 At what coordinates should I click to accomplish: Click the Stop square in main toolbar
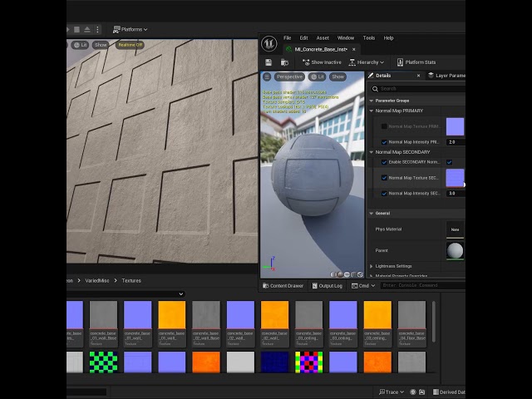click(77, 30)
